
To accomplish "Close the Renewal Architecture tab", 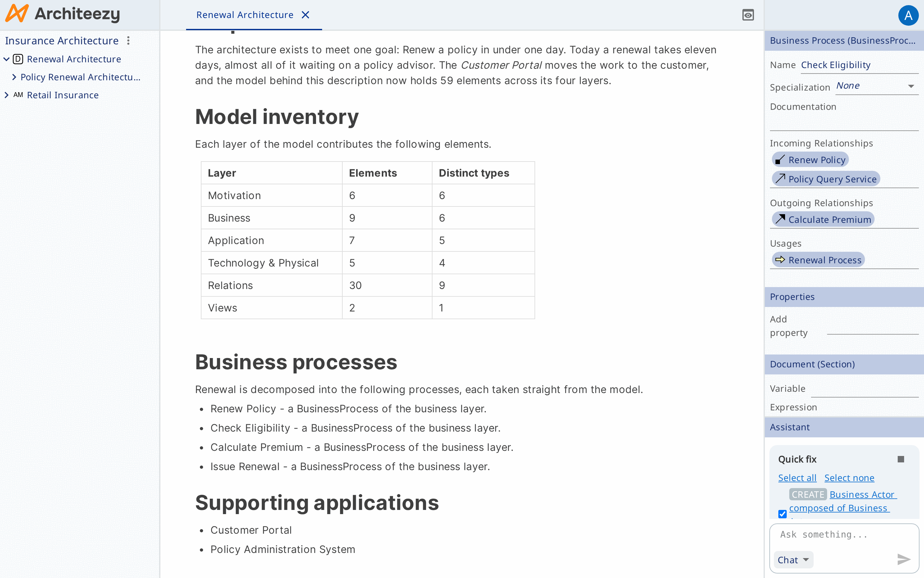I will point(305,15).
